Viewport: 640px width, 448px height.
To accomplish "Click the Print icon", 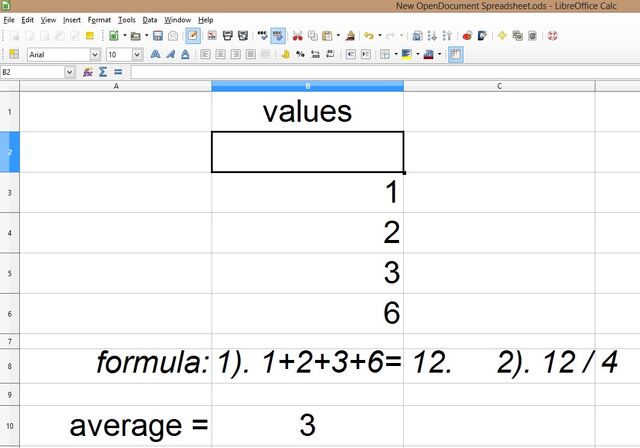I will (228, 36).
